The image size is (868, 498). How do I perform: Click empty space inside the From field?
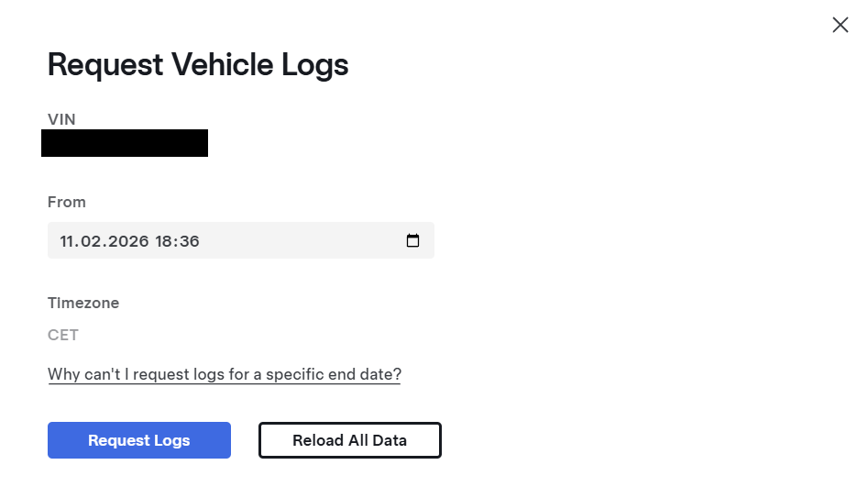[302, 241]
